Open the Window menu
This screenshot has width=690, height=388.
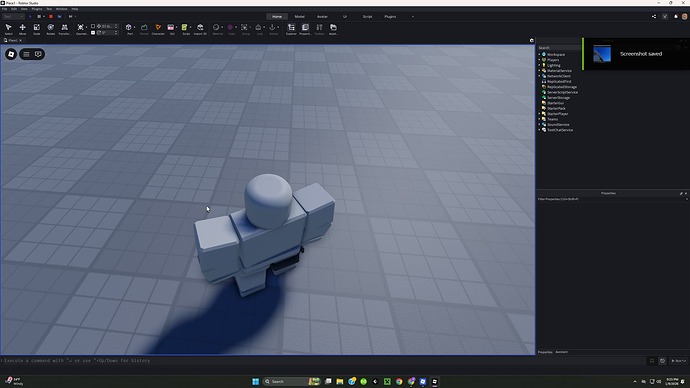coord(62,9)
